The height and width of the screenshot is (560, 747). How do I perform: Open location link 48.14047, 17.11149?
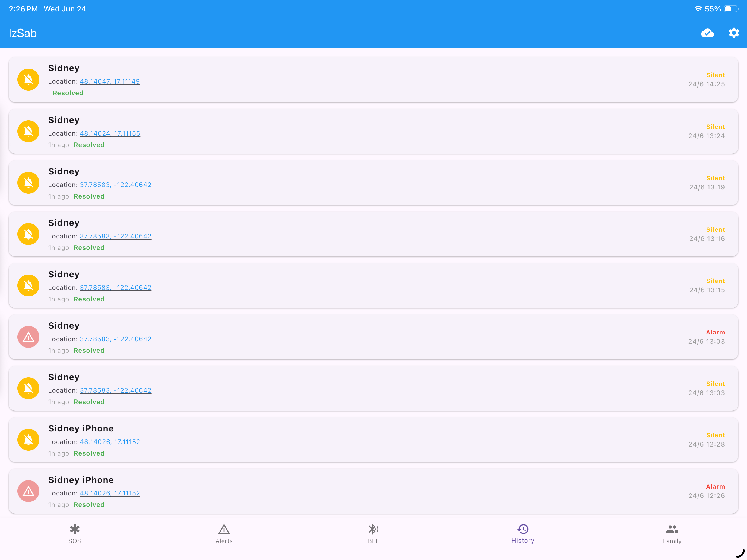110,81
